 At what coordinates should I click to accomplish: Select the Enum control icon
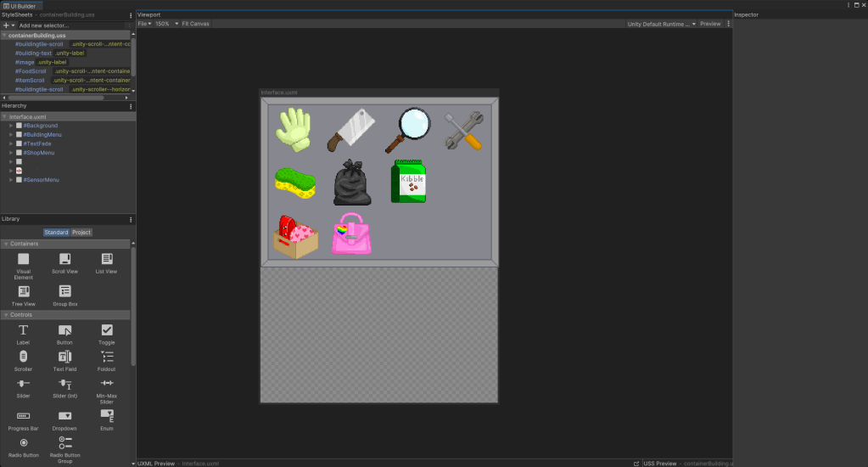click(107, 415)
